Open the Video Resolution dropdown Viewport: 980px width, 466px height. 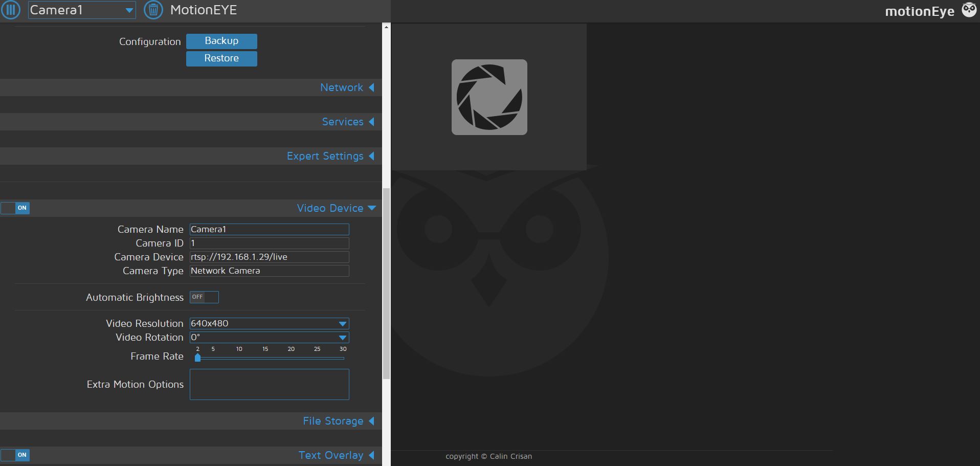(x=342, y=323)
